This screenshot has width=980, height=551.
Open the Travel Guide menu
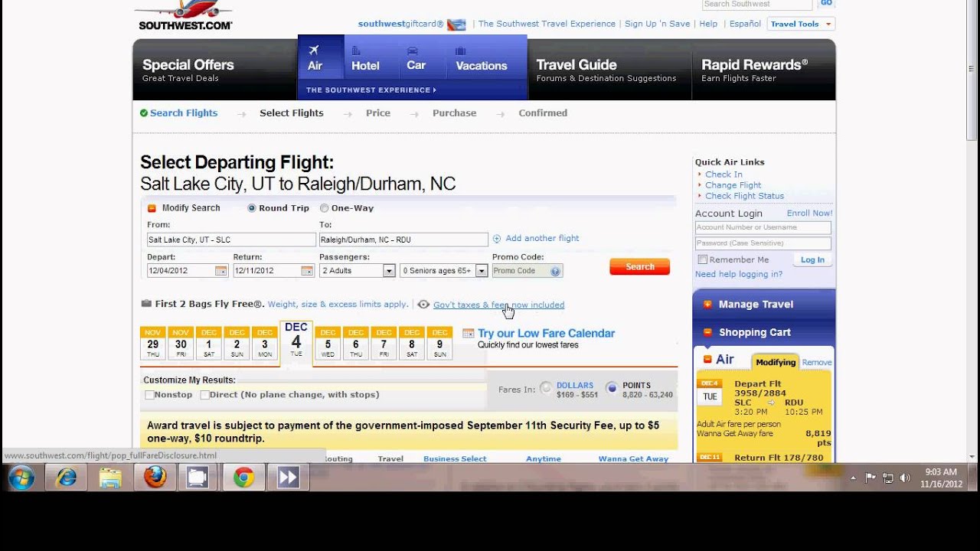tap(609, 70)
